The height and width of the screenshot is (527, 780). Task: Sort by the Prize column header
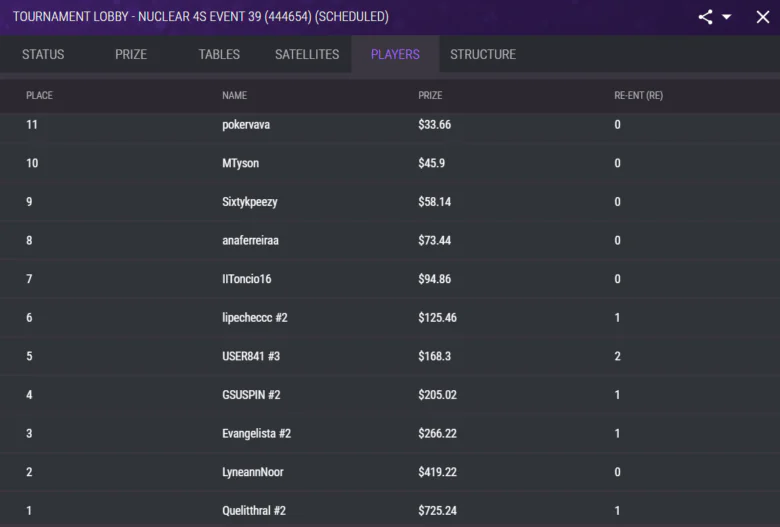(x=430, y=95)
